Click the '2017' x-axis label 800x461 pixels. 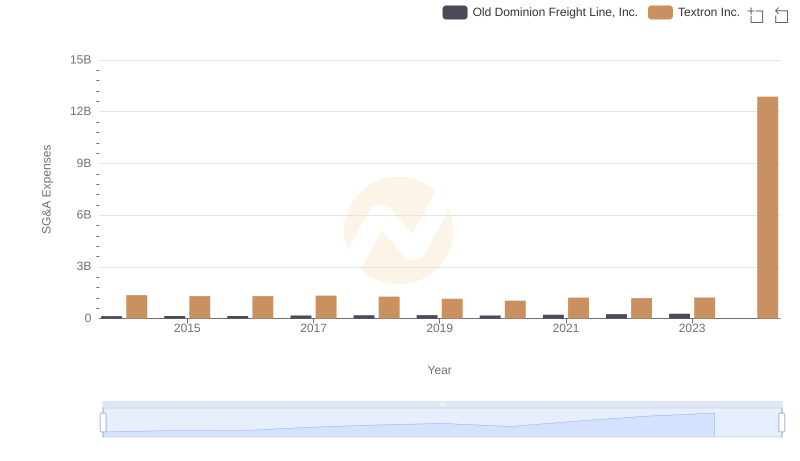click(x=313, y=328)
